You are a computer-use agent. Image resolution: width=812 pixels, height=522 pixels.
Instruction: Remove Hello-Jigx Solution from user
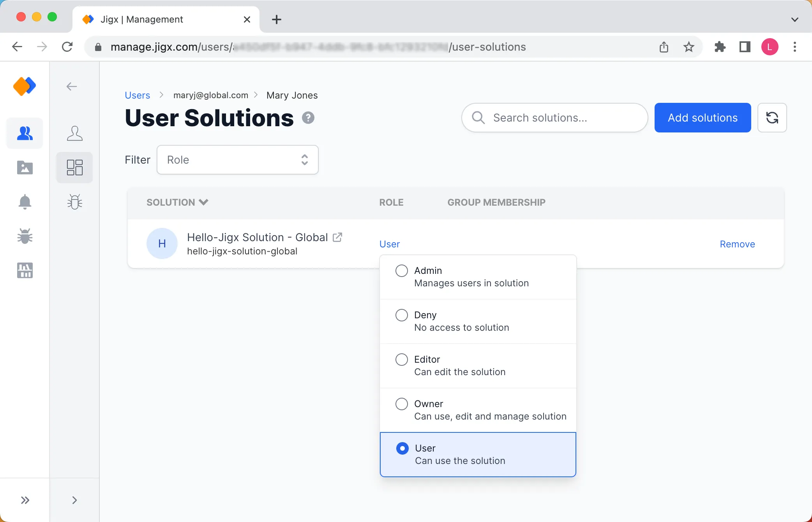click(x=737, y=244)
